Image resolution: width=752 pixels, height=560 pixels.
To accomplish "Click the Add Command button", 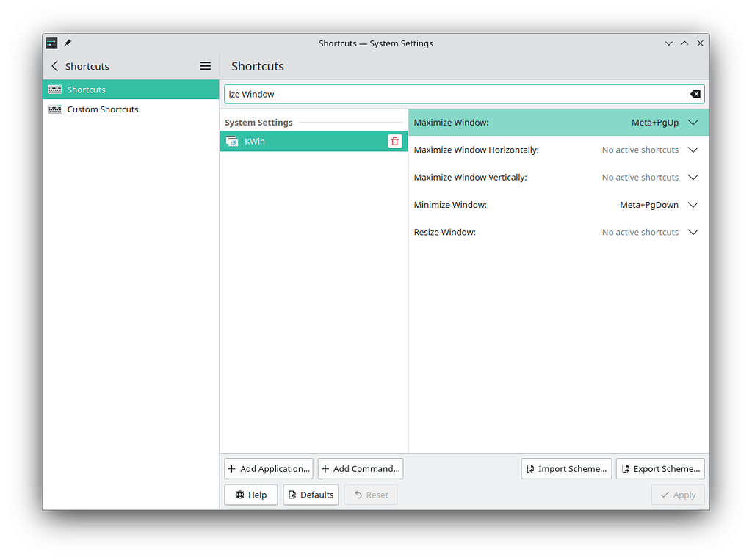I will pos(361,469).
